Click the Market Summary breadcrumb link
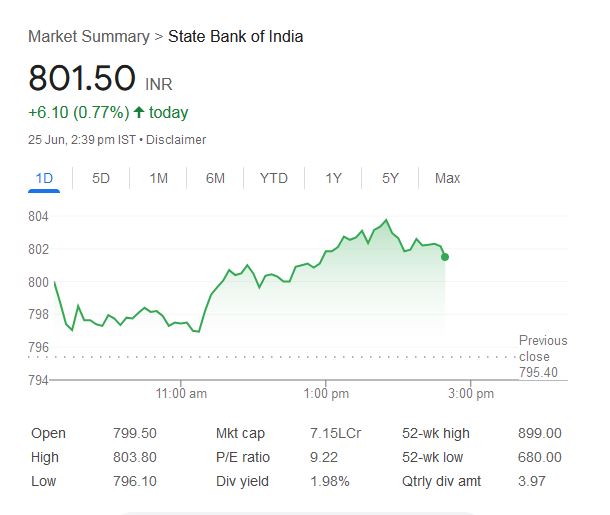The width and height of the screenshot is (610, 515). (x=88, y=37)
